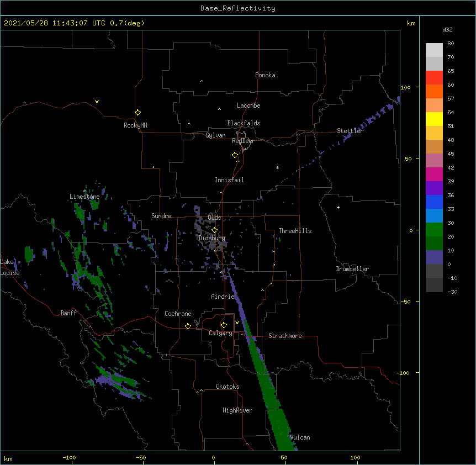Click the Limestone label

coord(84,197)
